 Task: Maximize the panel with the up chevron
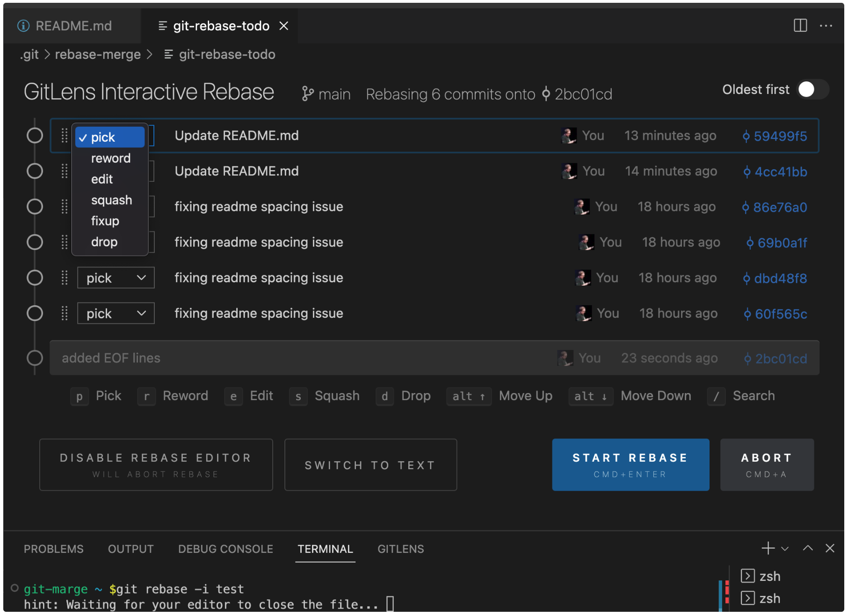pyautogui.click(x=808, y=548)
